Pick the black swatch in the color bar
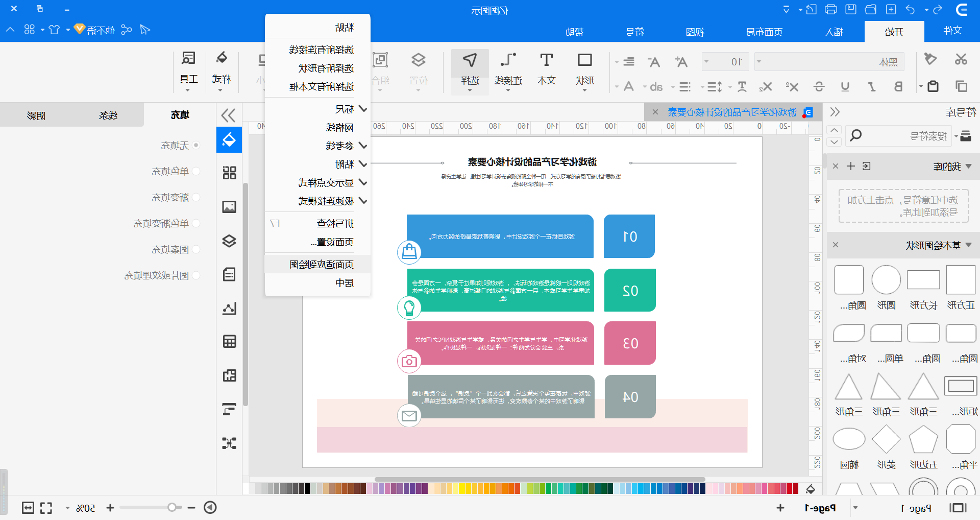Screen dimensions: 980x520 tap(307, 489)
